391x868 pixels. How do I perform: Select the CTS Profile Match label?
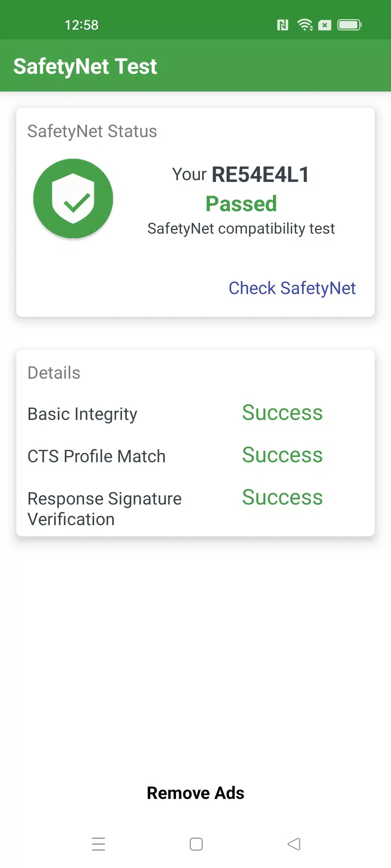point(96,456)
